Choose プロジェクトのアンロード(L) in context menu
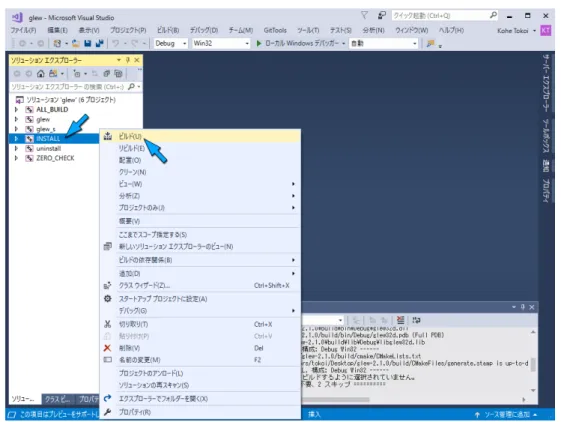Screen dimensions: 561x422 click(x=200, y=373)
